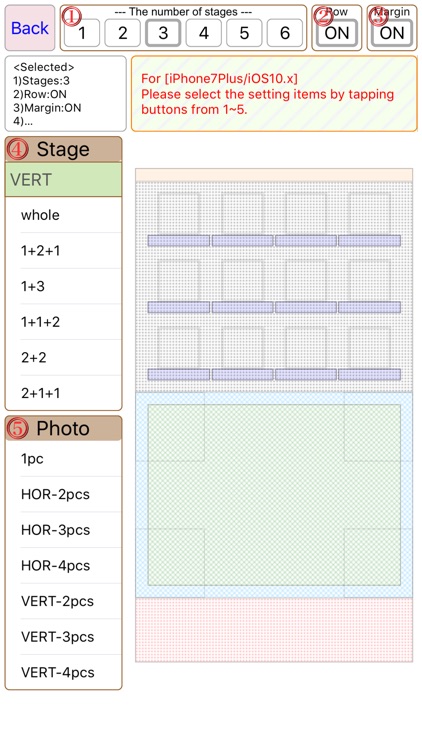Screen dimensions: 422x750
Task: Select 1 stage number button
Action: 82,33
